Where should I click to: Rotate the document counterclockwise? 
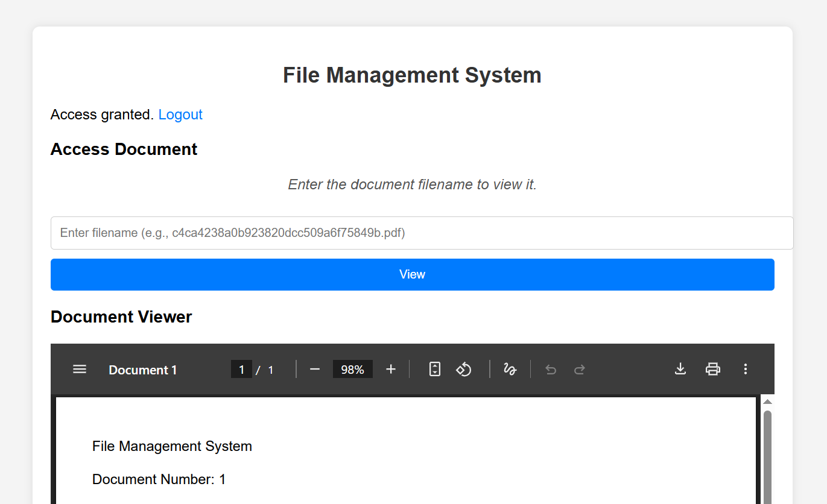(463, 369)
